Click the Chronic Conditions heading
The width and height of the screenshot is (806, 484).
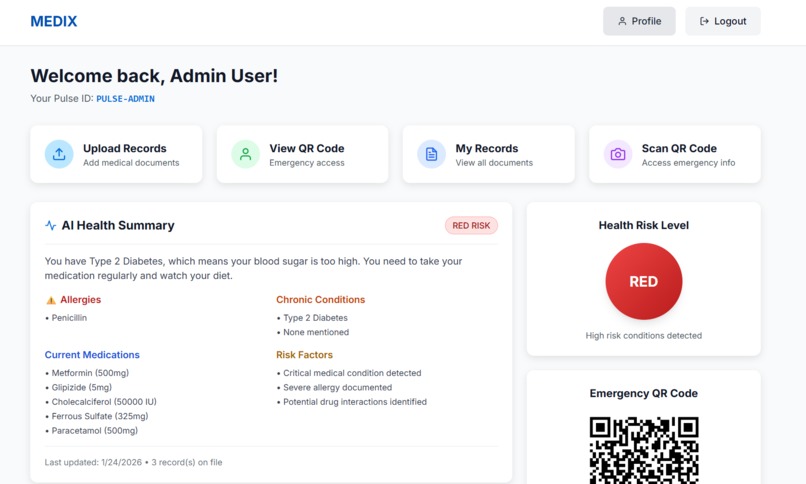(320, 300)
